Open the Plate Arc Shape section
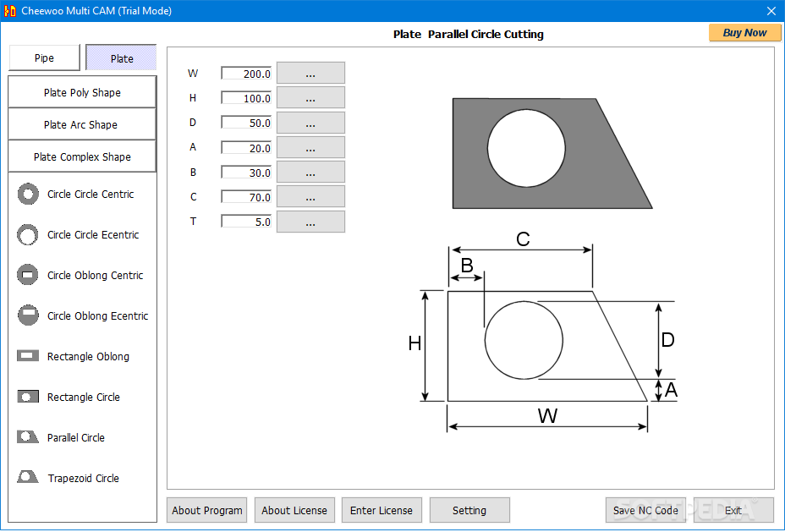This screenshot has height=532, width=785. (82, 124)
